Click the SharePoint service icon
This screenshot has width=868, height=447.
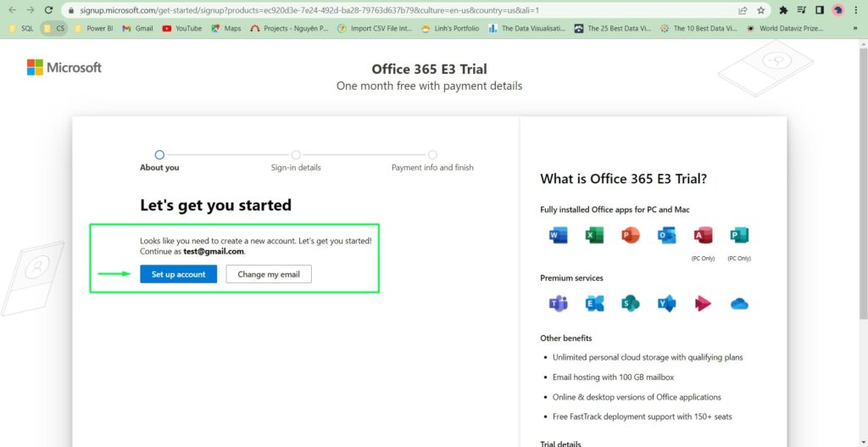(631, 304)
